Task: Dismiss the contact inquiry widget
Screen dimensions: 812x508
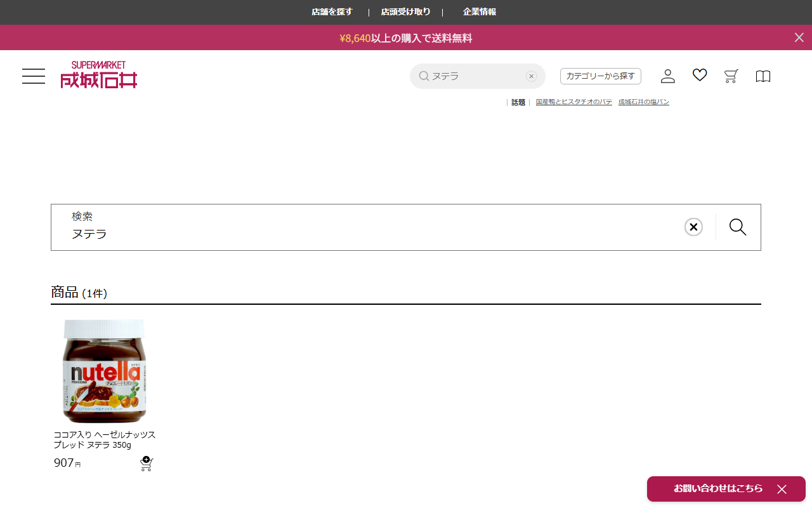Action: pyautogui.click(x=782, y=489)
